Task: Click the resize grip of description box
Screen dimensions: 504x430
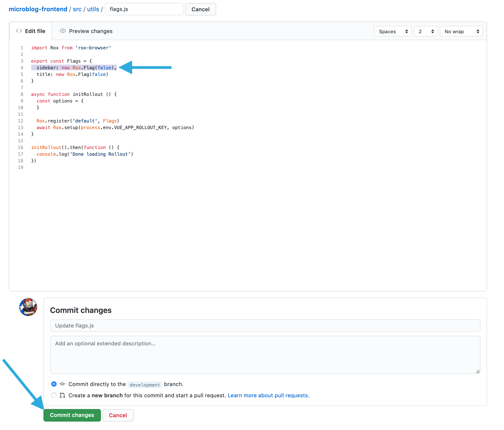Action: (477, 371)
